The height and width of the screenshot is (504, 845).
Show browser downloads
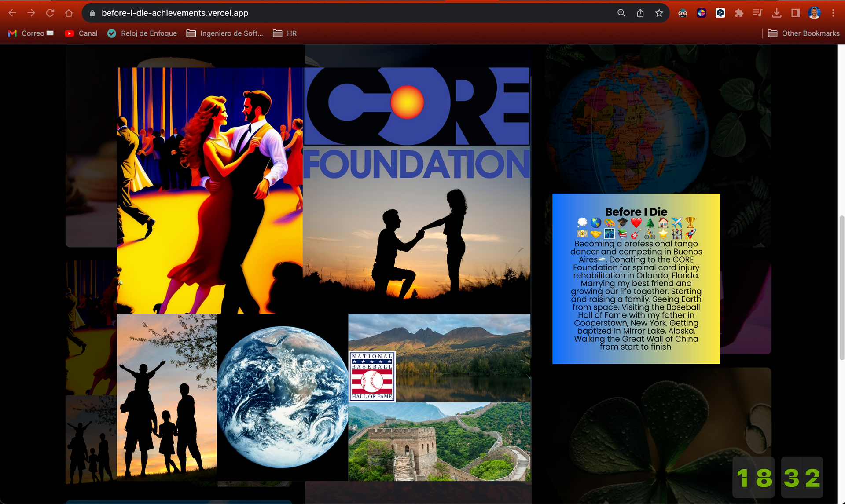pos(777,13)
